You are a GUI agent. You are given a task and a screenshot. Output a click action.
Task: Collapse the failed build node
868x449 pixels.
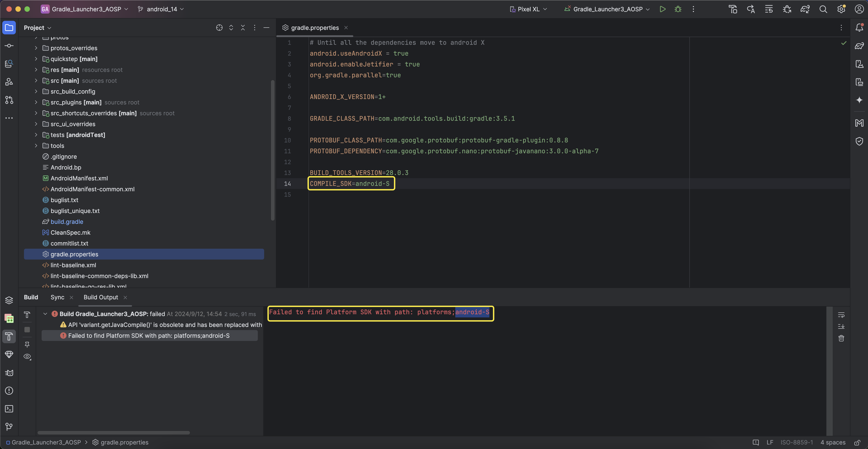coord(45,314)
